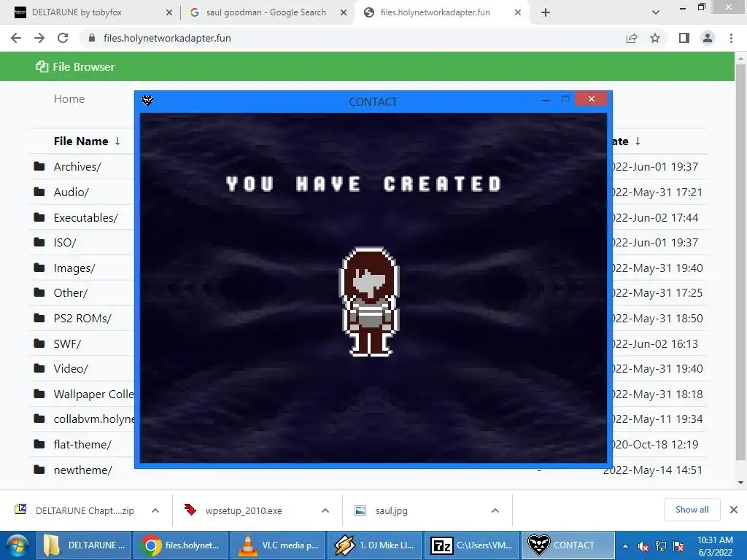Open the taskbar clock showing 10:31 AM
The height and width of the screenshot is (560, 747).
pyautogui.click(x=715, y=545)
